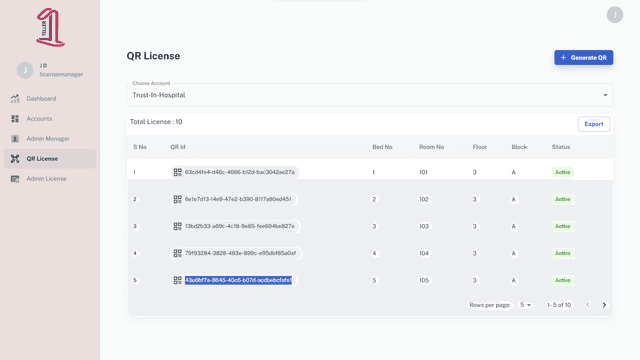Click the highlighted QR Id in row 5
The height and width of the screenshot is (360, 640).
coord(238,280)
